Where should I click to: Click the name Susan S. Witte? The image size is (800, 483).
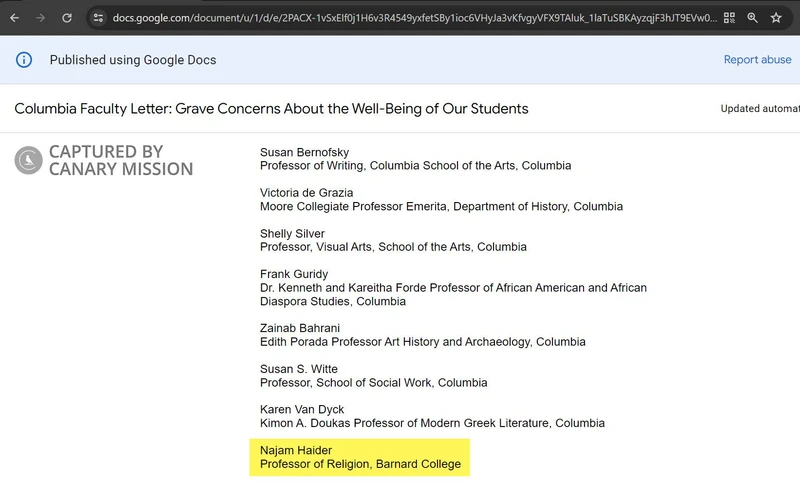point(298,369)
